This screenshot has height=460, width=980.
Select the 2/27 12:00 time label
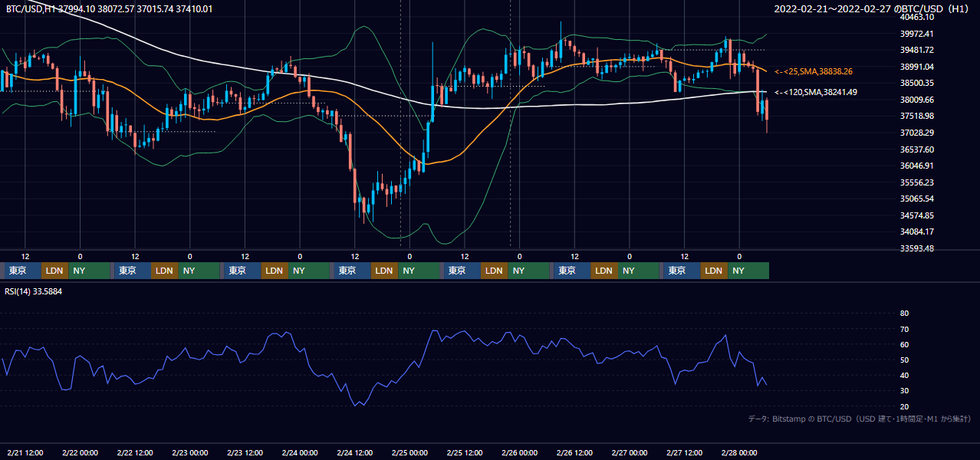[x=686, y=452]
